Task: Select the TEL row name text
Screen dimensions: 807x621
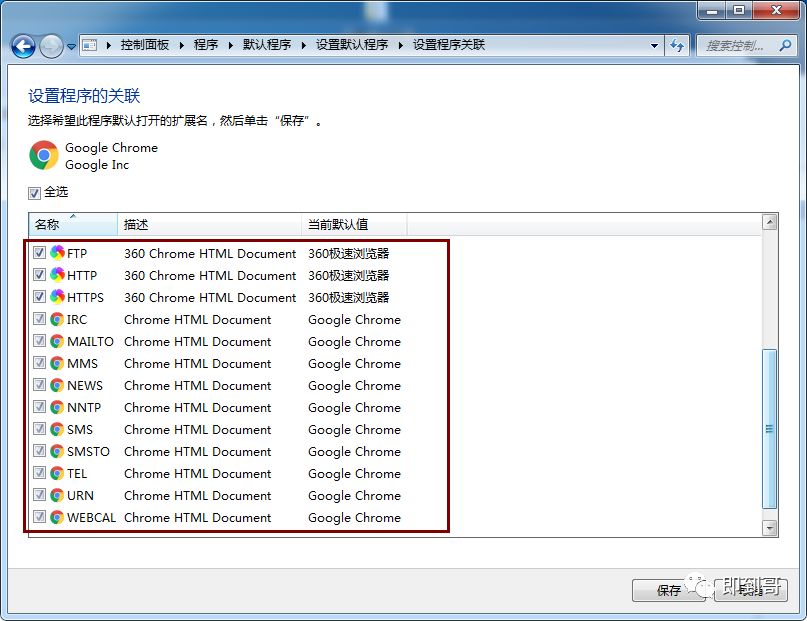Action: (x=77, y=474)
